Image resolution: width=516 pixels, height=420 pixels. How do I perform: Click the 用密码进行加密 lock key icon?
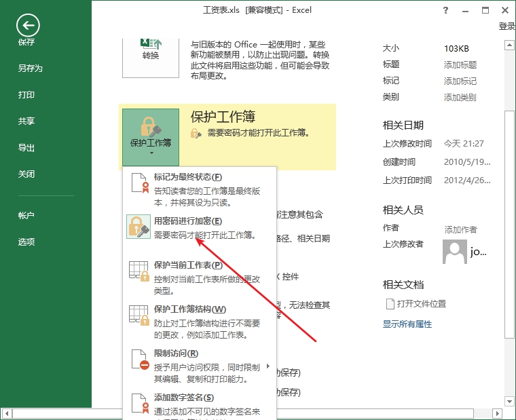pyautogui.click(x=139, y=227)
